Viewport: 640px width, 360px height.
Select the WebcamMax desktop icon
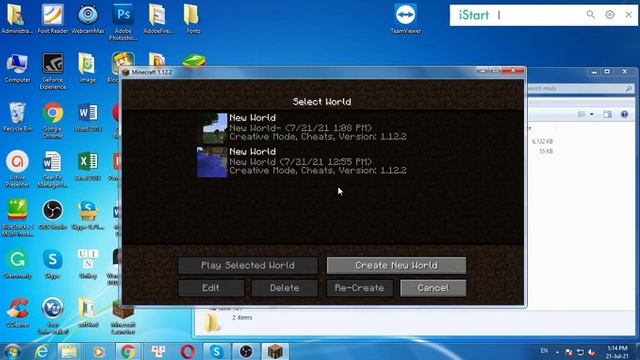coord(88,18)
